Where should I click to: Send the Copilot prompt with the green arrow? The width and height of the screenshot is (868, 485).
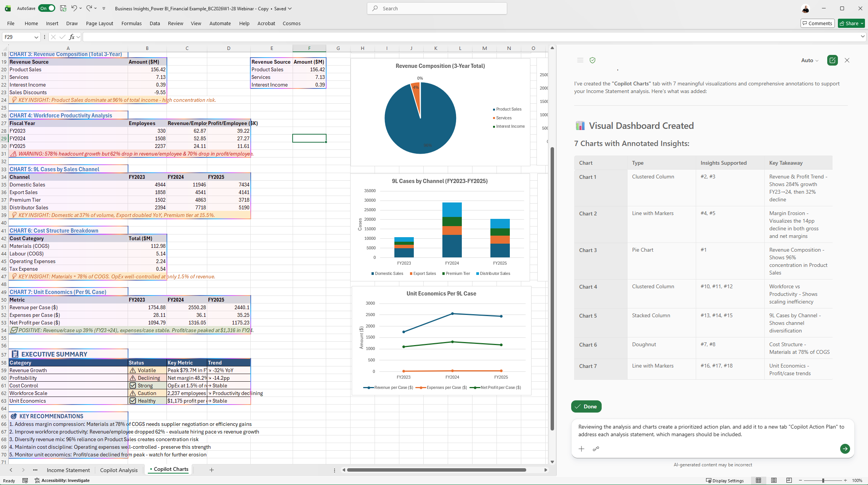pyautogui.click(x=845, y=449)
